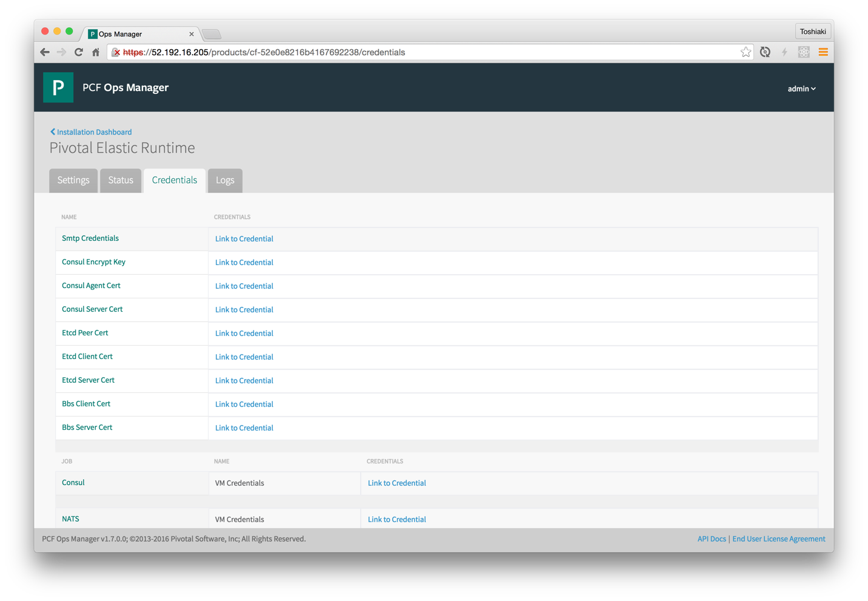This screenshot has height=601, width=868.
Task: Open credential link for Smtp Credentials
Action: tap(244, 239)
